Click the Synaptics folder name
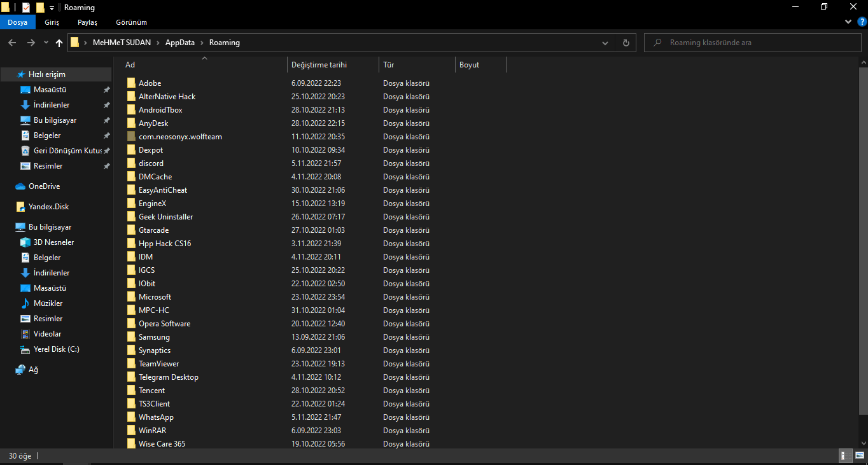 coord(155,350)
